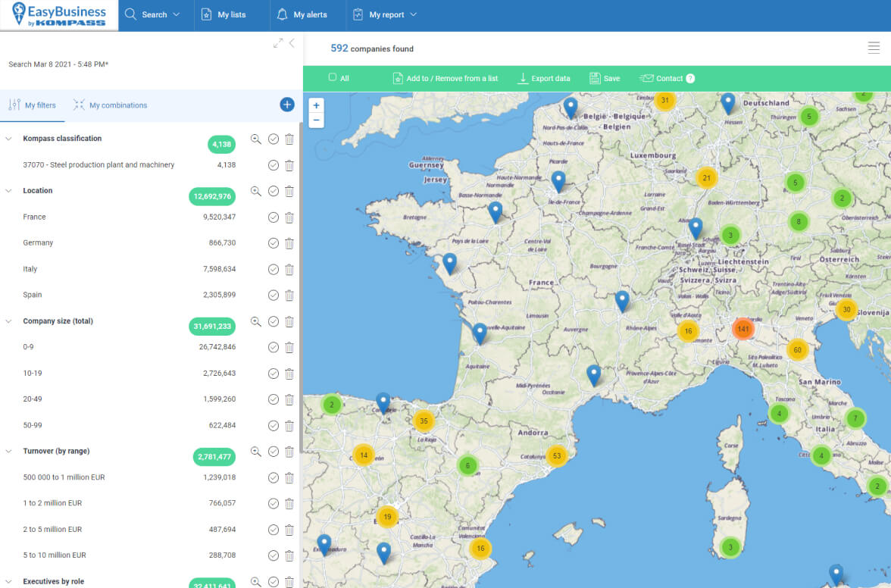
Task: Zoom in on the map
Action: point(316,106)
